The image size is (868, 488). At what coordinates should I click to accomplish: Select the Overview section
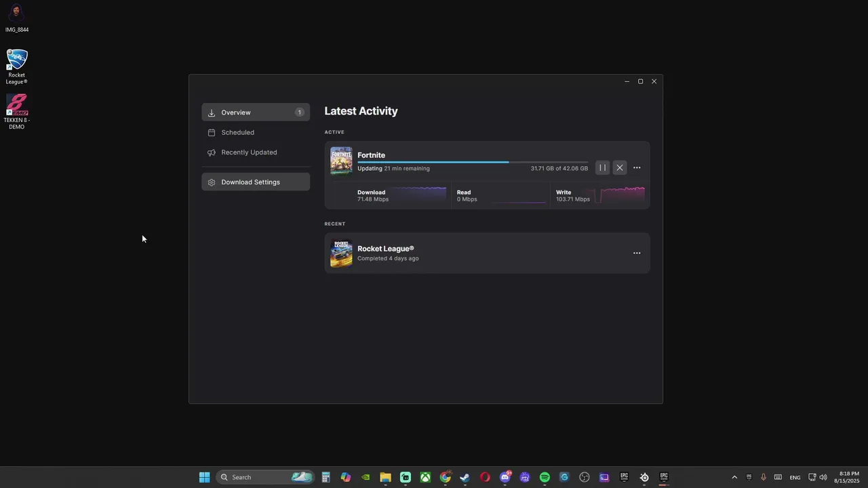coord(256,113)
